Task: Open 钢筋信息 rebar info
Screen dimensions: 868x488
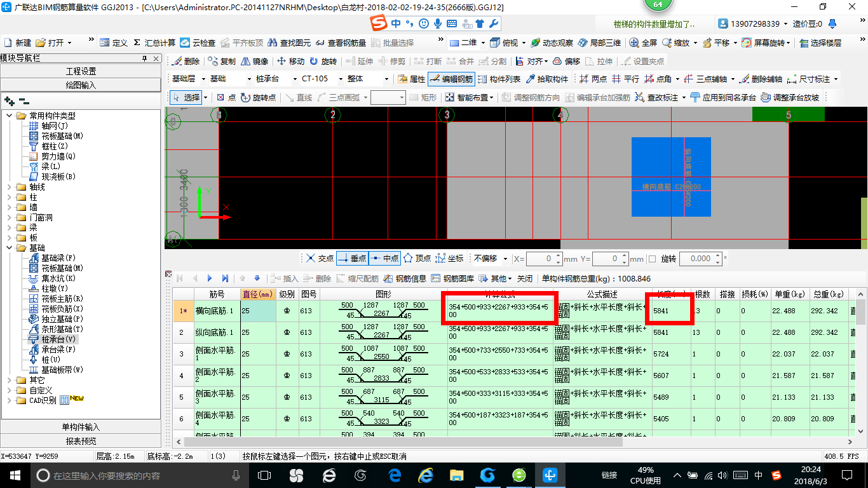Action: tap(405, 278)
